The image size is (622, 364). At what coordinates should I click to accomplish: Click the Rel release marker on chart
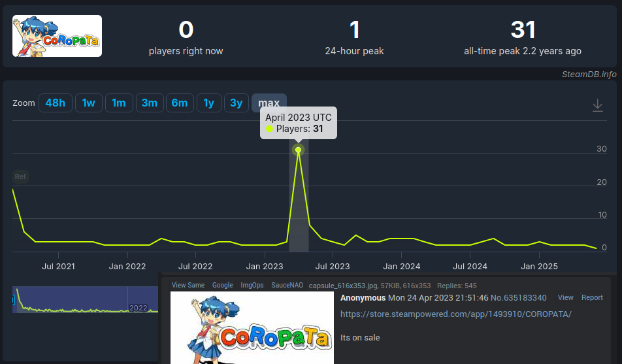click(20, 176)
